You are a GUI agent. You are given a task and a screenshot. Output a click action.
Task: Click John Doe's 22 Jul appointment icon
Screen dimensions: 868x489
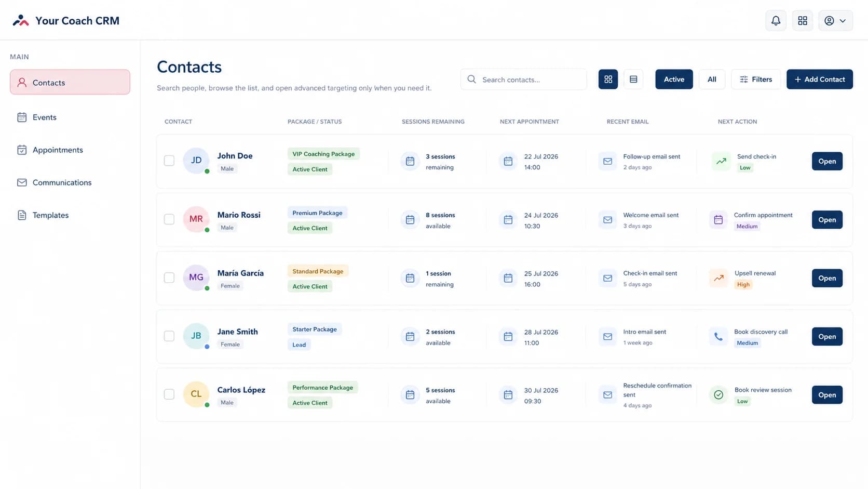click(508, 162)
